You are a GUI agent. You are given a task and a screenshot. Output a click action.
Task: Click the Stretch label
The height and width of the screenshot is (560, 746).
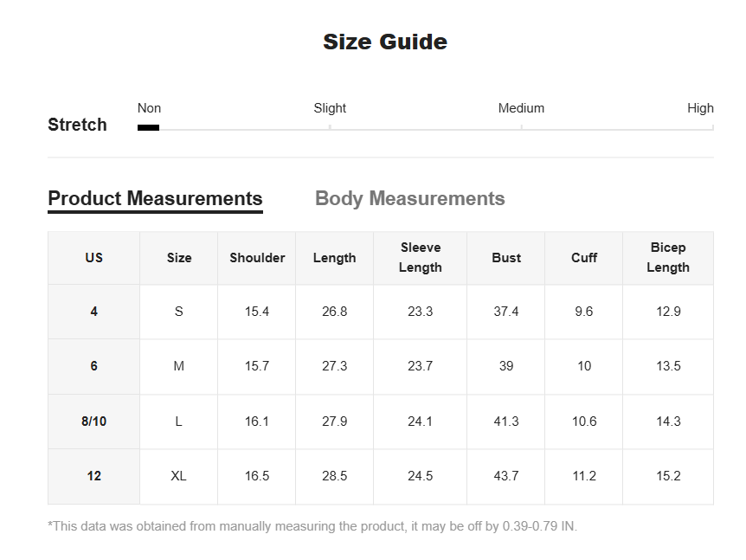pyautogui.click(x=77, y=125)
